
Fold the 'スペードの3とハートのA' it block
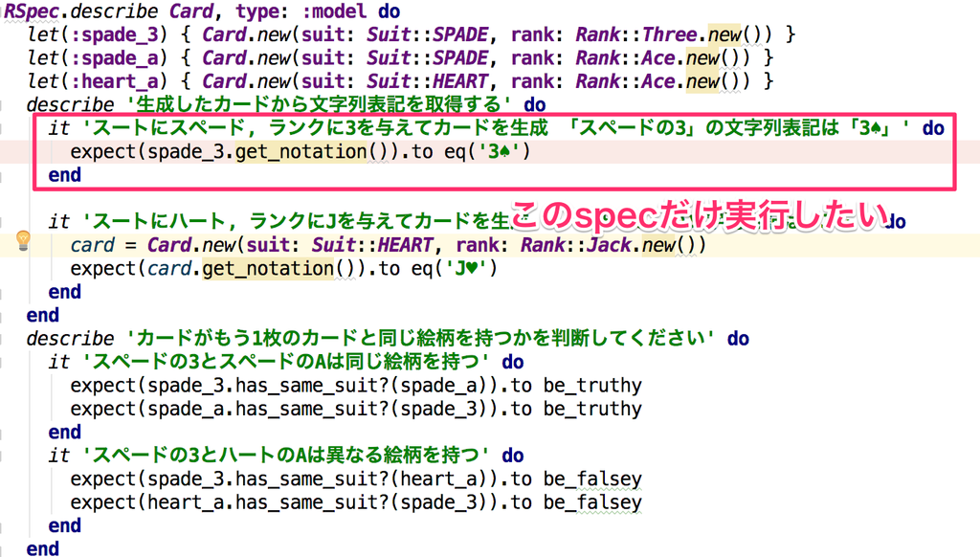(x=2, y=456)
